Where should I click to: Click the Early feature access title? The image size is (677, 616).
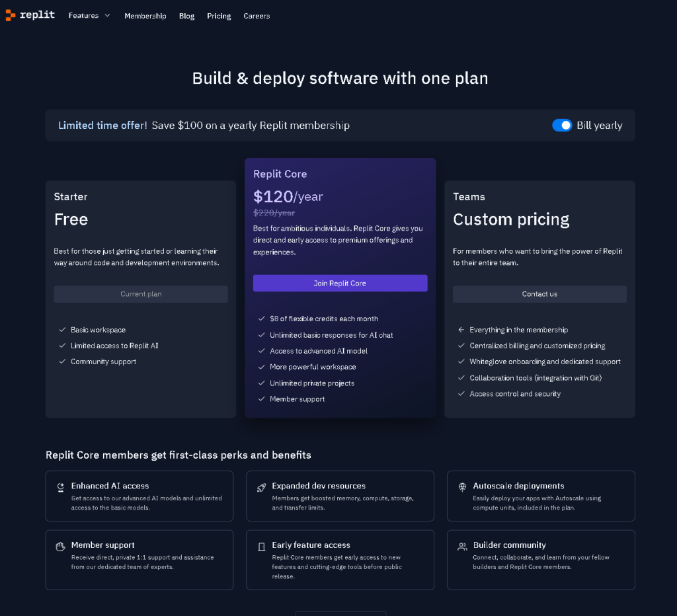pyautogui.click(x=311, y=545)
